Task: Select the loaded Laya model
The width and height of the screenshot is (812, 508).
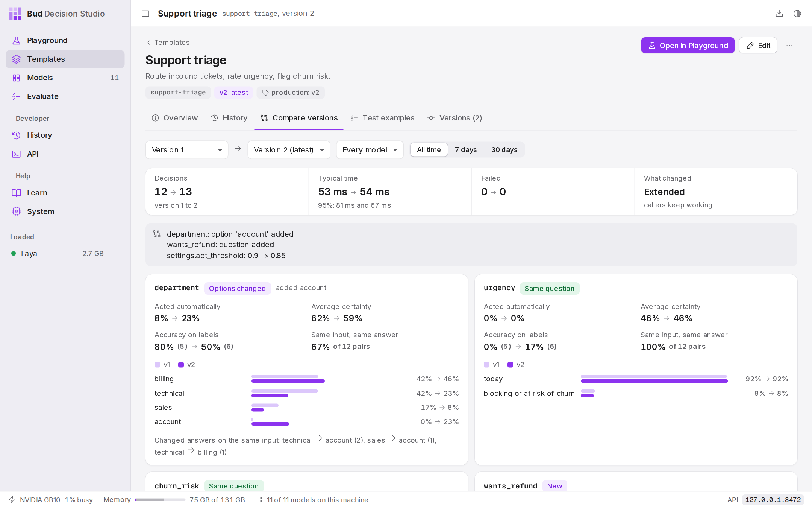Action: click(58, 254)
